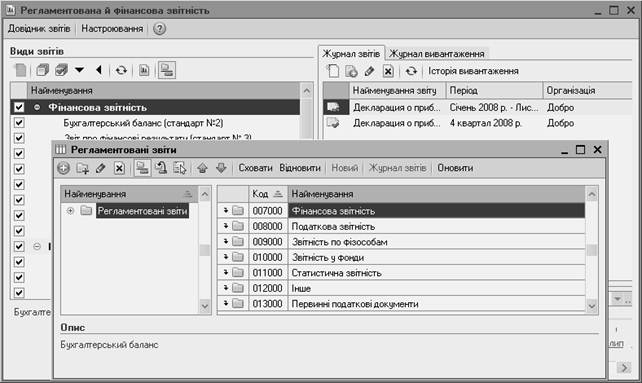Viewport: 642px width, 383px height.
Task: Refresh the Види звітів report list
Action: click(x=121, y=70)
